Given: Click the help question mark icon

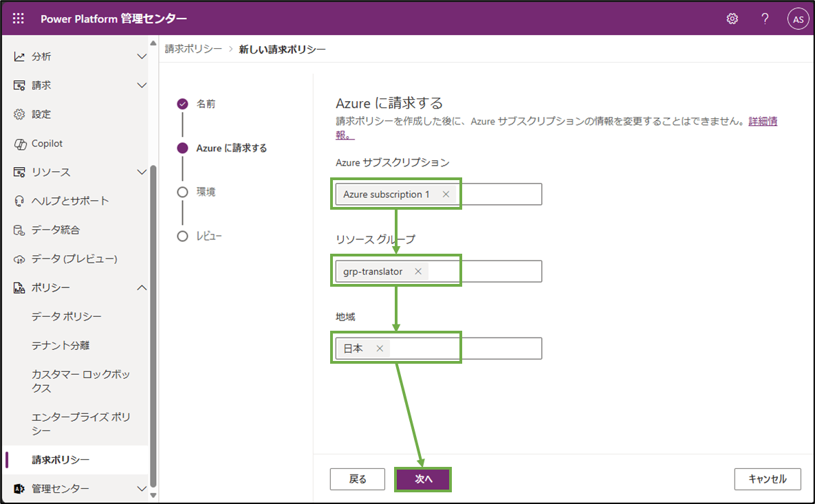Looking at the screenshot, I should click(765, 19).
